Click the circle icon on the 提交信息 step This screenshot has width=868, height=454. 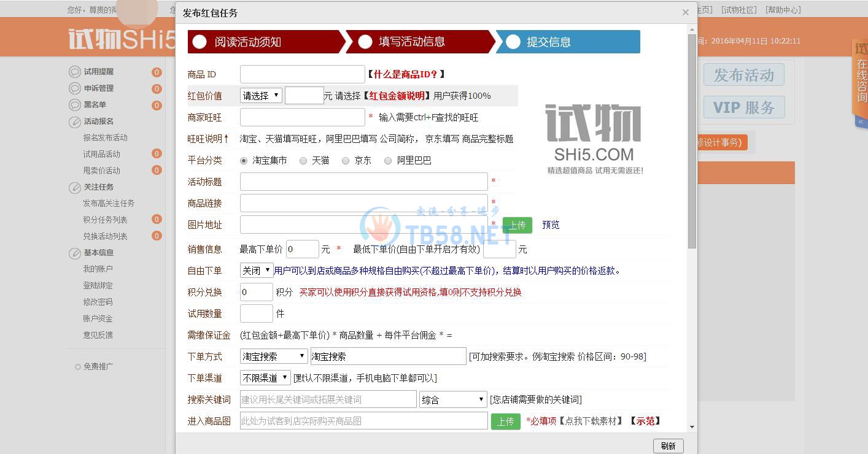point(513,42)
